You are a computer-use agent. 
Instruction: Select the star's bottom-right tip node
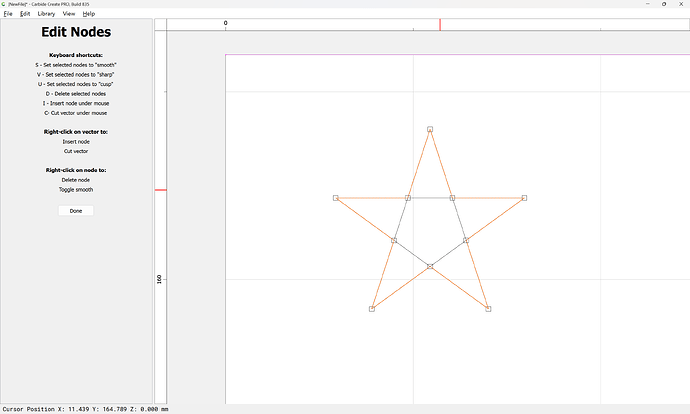[x=488, y=309]
